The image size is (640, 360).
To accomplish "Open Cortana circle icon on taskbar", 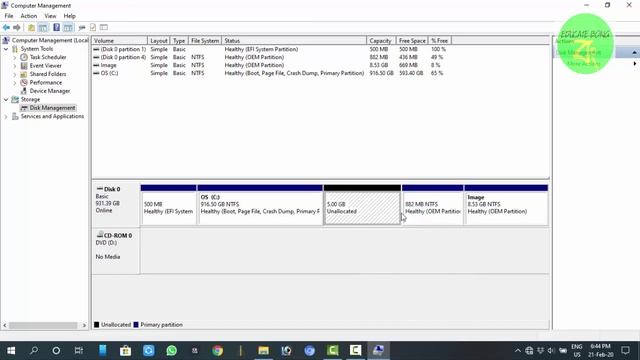I will [56, 351].
